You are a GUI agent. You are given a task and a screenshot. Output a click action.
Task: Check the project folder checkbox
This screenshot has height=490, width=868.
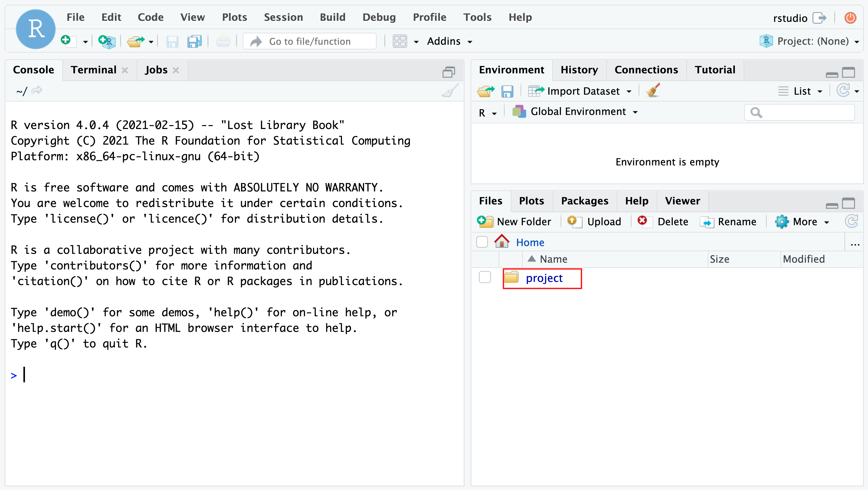[x=485, y=277]
